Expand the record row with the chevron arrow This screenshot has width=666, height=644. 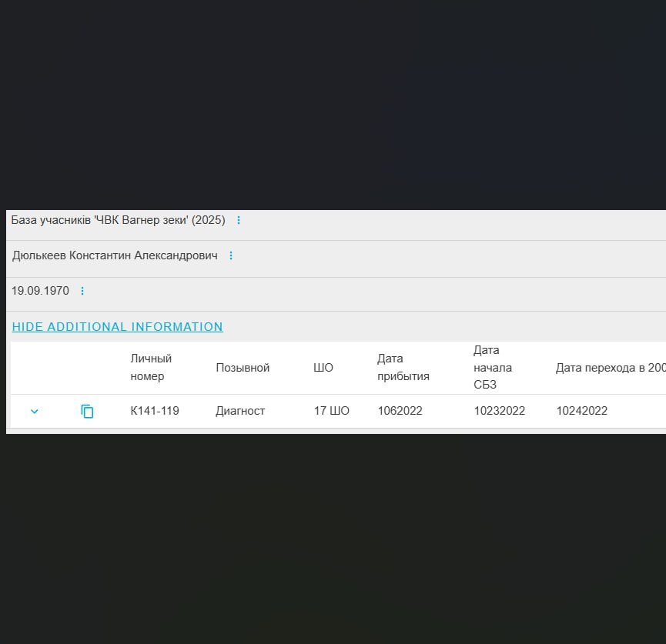click(x=34, y=412)
